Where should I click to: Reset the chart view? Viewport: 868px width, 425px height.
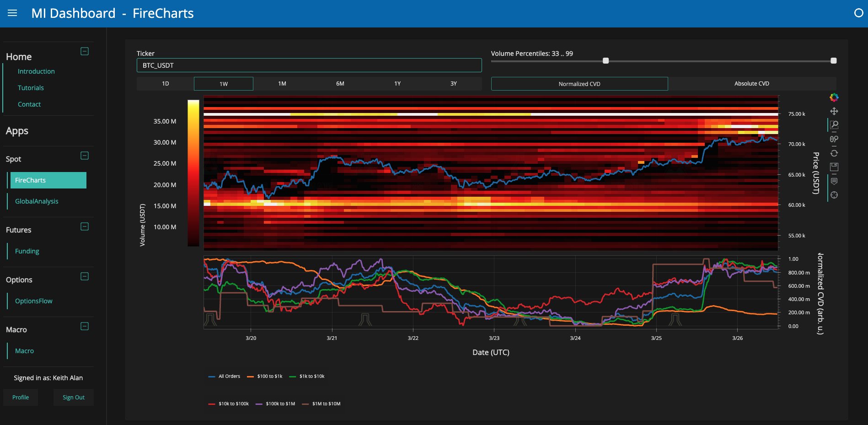pyautogui.click(x=834, y=153)
